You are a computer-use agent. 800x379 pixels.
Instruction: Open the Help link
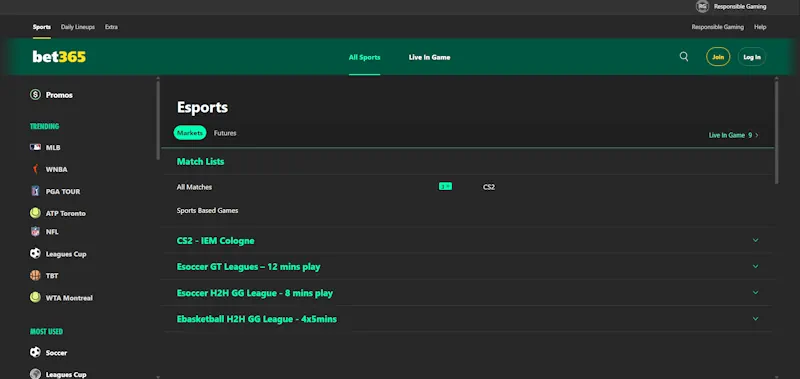tap(760, 27)
